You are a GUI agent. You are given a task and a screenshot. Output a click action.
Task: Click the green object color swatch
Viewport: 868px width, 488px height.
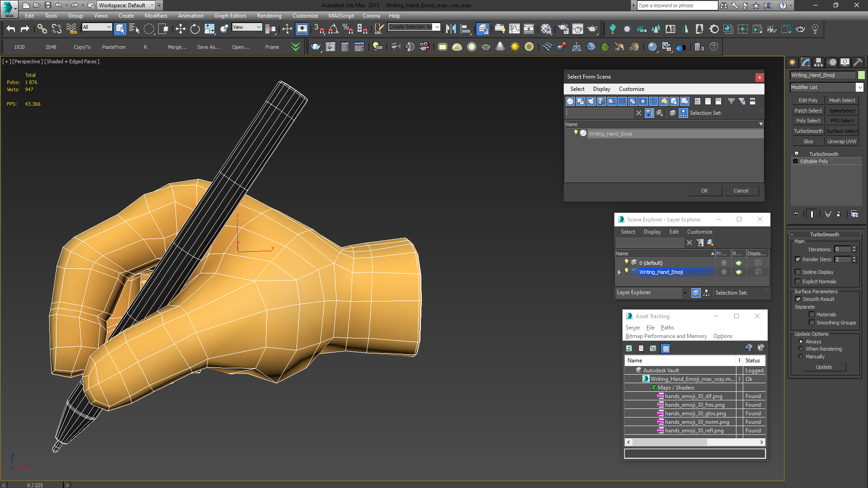[861, 75]
